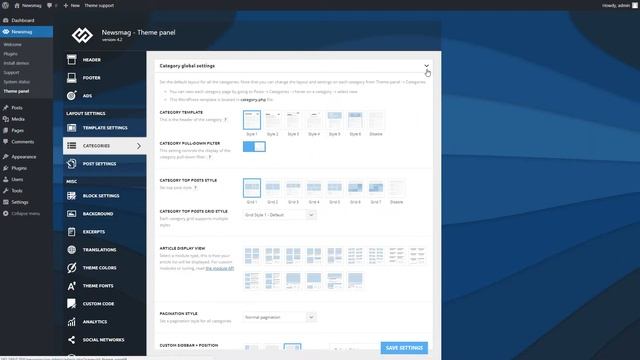
Task: Open the Ads settings icon
Action: click(71, 96)
